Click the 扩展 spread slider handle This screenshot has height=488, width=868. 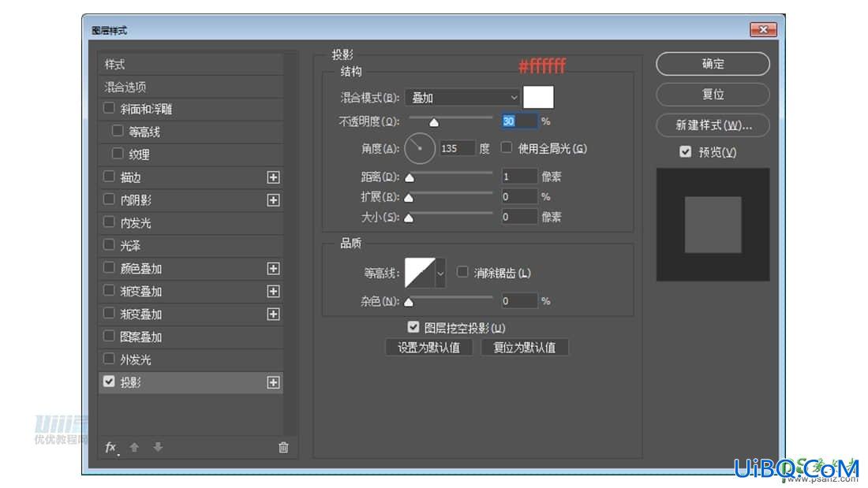[x=409, y=198]
